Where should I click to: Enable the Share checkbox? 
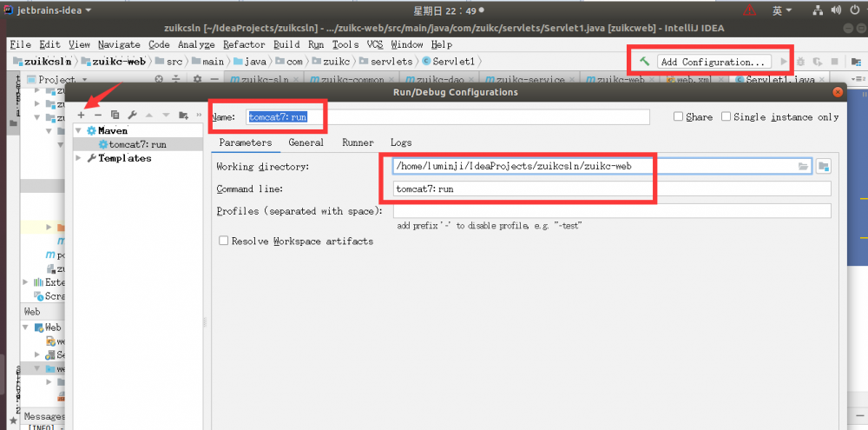click(678, 117)
